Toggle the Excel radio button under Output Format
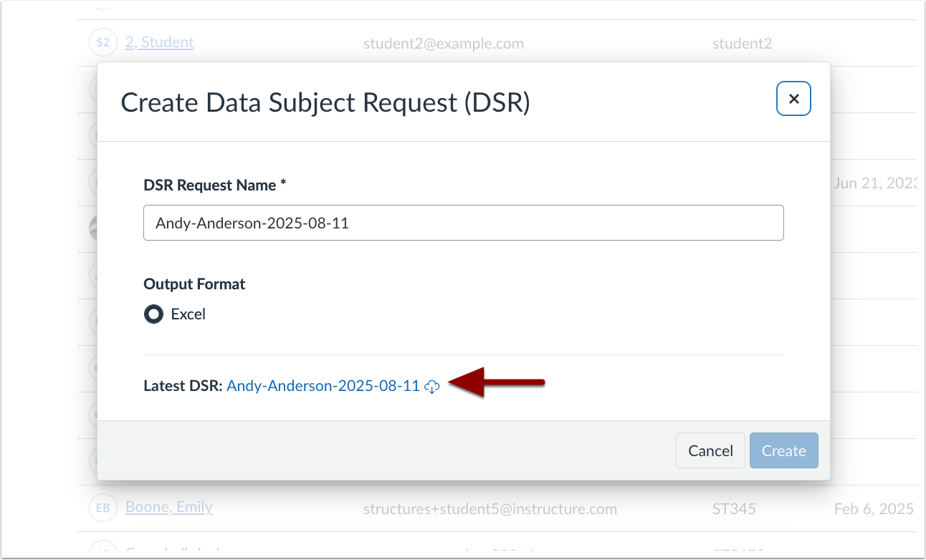The image size is (926, 560). pos(153,314)
